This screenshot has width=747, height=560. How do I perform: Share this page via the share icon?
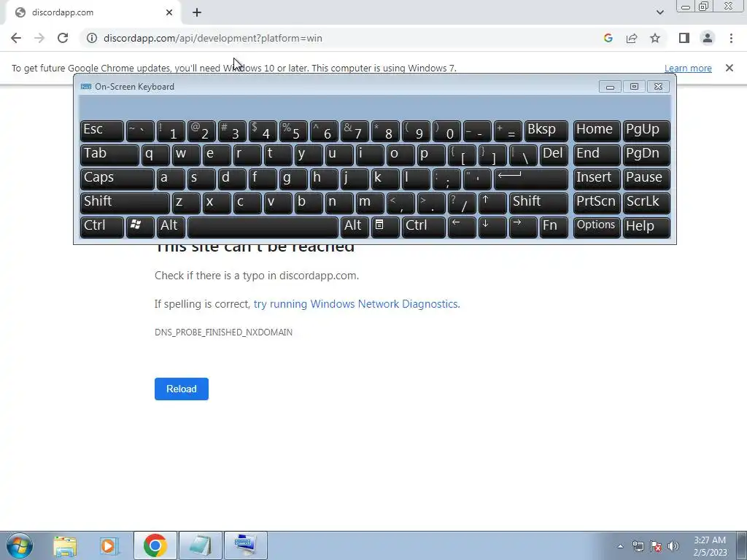click(x=632, y=38)
